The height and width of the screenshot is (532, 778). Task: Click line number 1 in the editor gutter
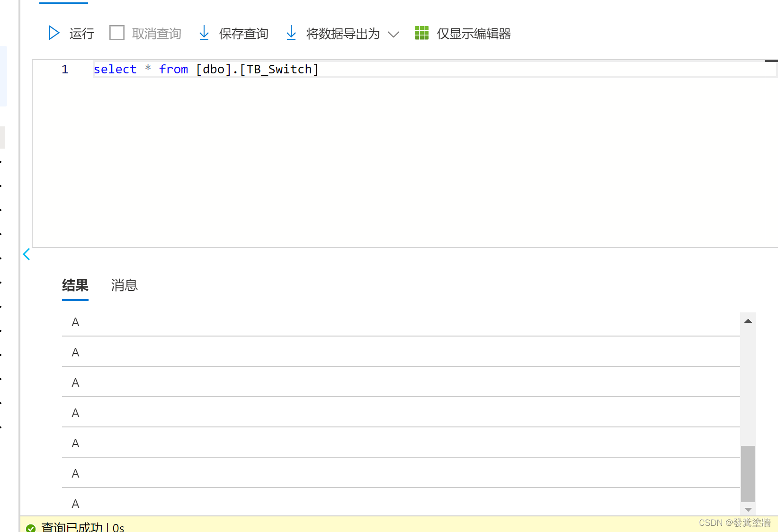coord(65,70)
